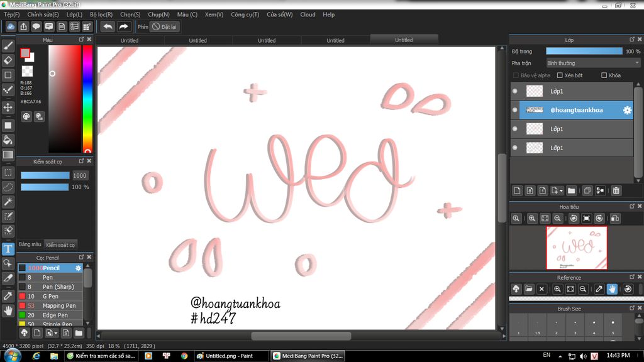Click the foreground color swatch
The height and width of the screenshot is (362, 644).
[x=25, y=53]
